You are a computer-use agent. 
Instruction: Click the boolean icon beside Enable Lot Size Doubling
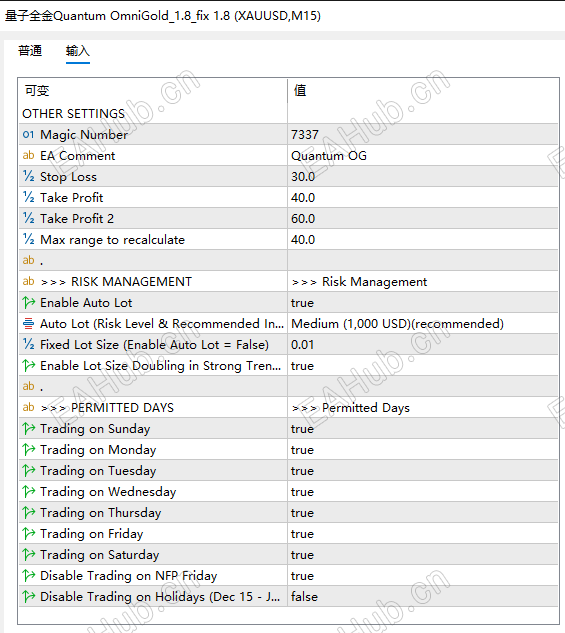click(29, 365)
